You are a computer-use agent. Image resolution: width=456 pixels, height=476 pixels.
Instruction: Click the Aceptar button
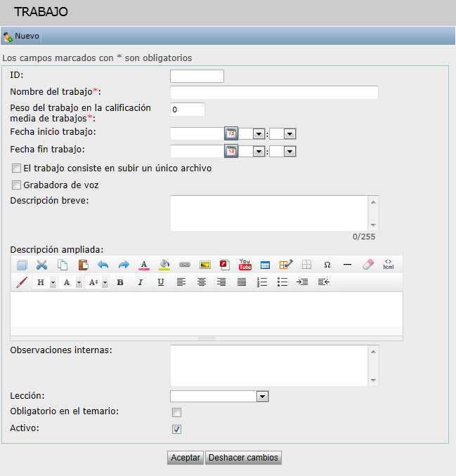(x=185, y=458)
